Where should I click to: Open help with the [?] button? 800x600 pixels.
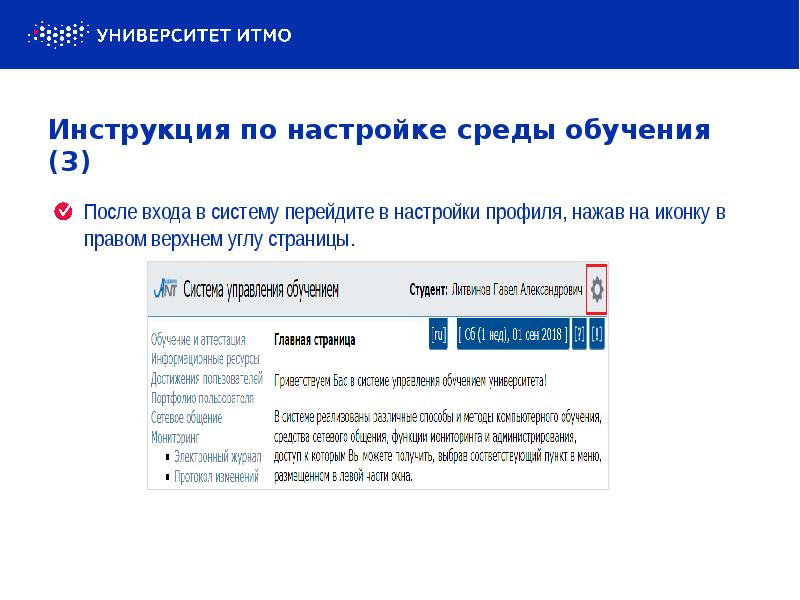click(x=579, y=335)
